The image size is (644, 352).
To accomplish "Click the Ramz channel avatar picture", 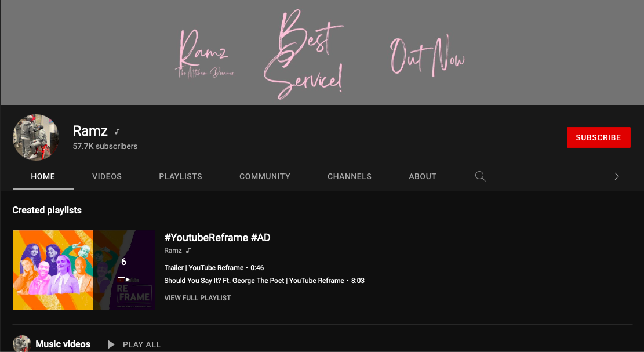I will click(x=36, y=137).
